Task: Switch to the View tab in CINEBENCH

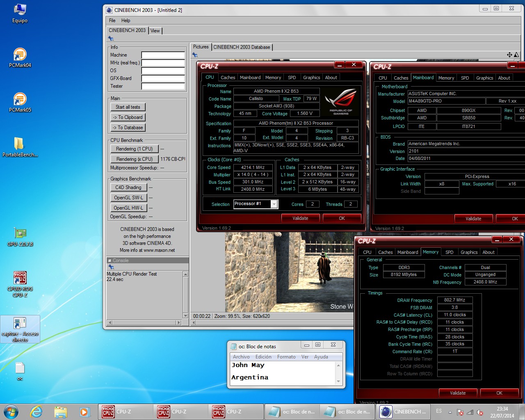Action: click(155, 31)
